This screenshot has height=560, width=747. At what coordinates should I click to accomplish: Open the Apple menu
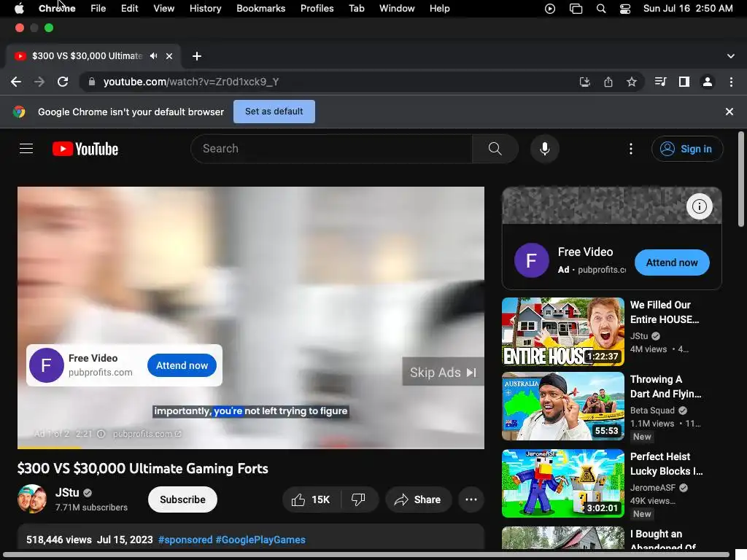point(19,9)
